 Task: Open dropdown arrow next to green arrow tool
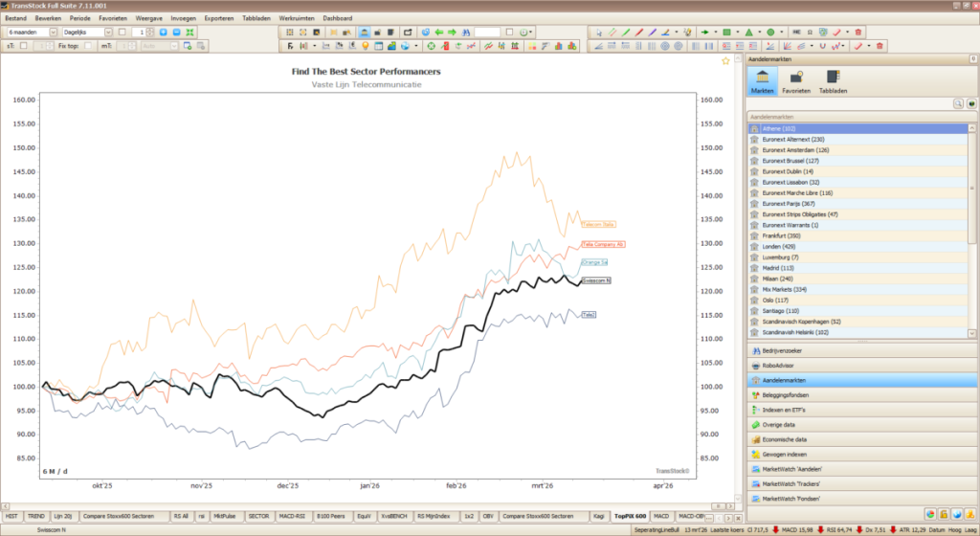click(x=716, y=32)
